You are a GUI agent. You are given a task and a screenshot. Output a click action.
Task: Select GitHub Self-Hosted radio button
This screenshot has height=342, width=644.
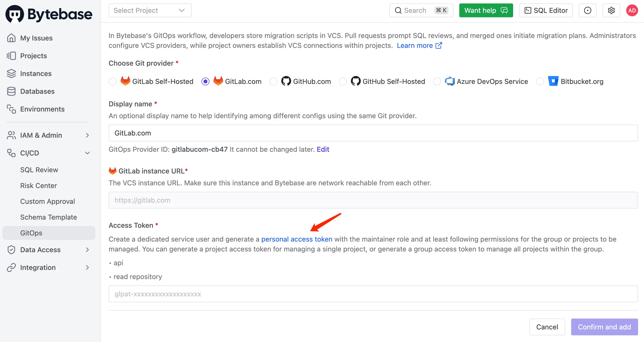click(x=343, y=81)
